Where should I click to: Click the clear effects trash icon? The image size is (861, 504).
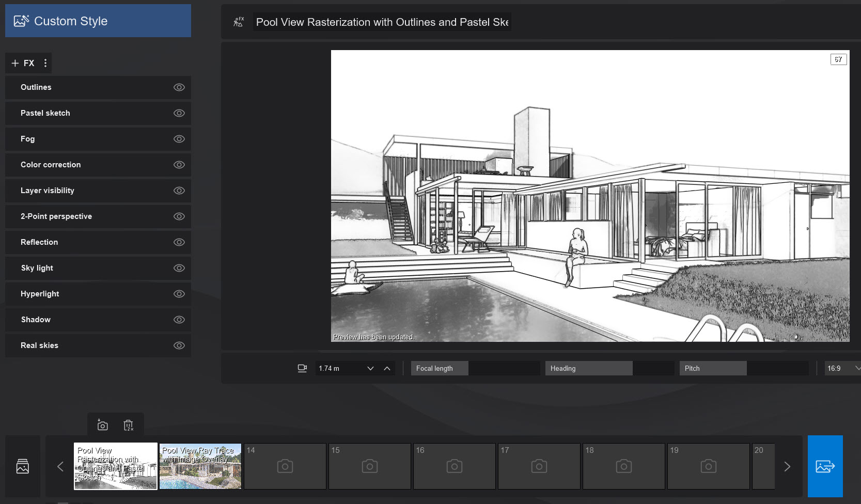point(129,425)
